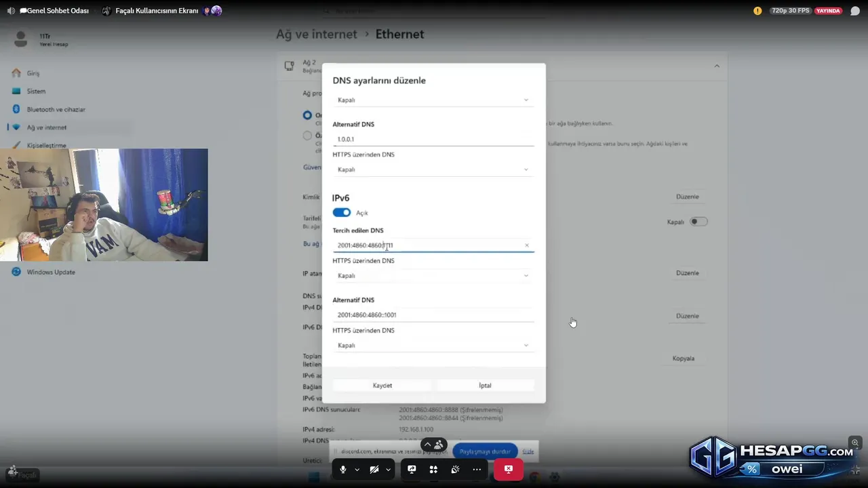Mute the Discord microphone

343,469
